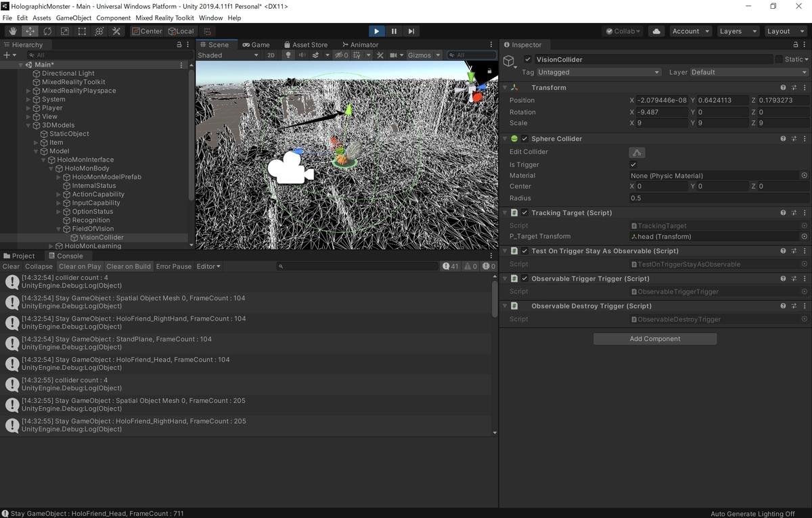Toggle scene lighting with the bulb icon

coord(289,55)
